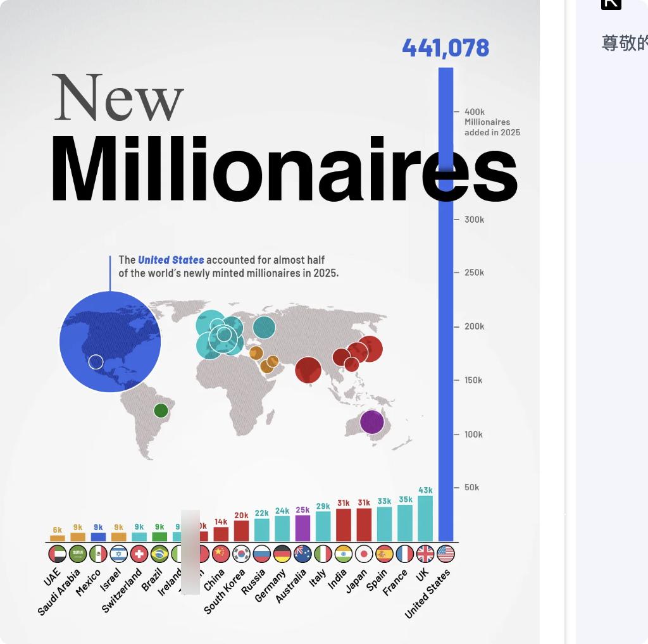Click the UK flag icon
Viewport: 648px width, 644px height.
425,554
